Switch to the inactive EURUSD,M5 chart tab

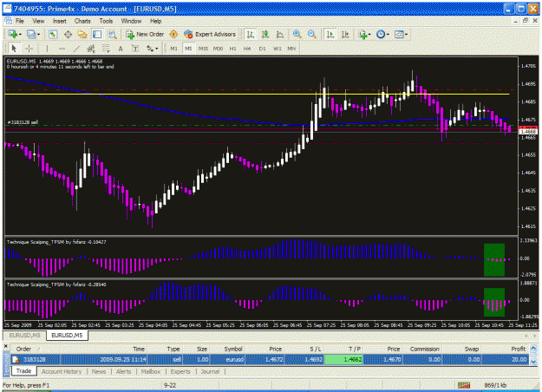point(24,336)
